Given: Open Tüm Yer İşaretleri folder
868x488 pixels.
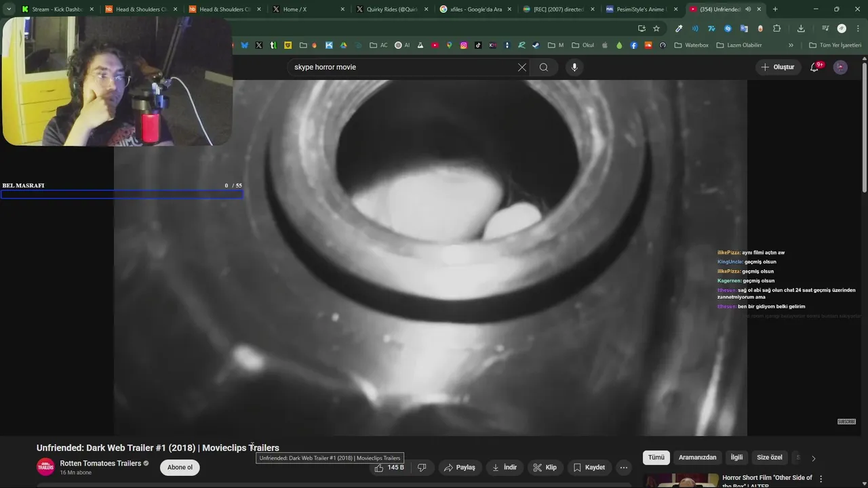Looking at the screenshot, I should tap(835, 45).
